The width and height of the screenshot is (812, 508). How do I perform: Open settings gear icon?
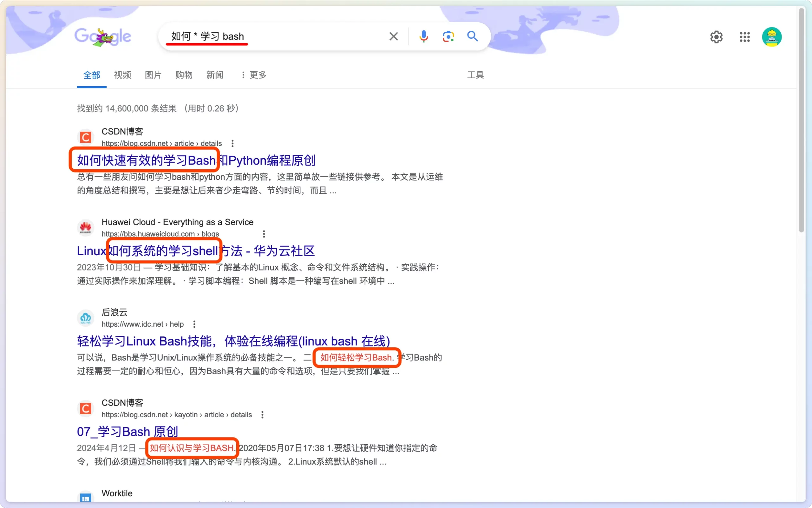716,37
